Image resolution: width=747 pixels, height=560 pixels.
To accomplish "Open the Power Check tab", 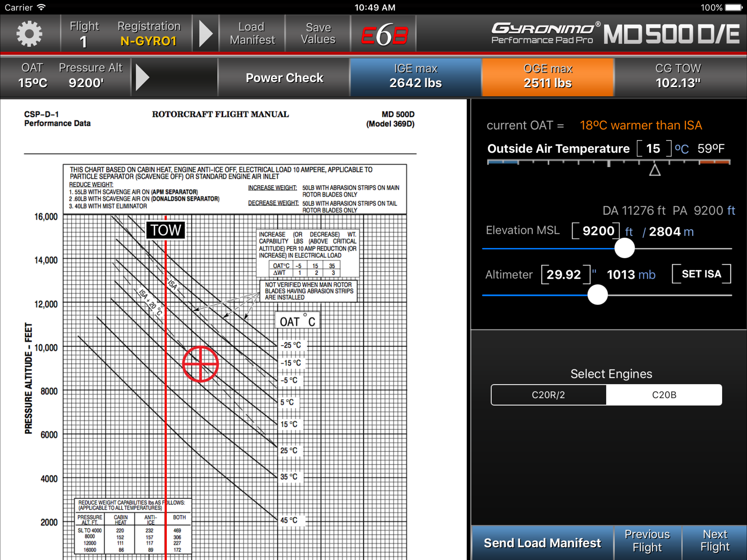I will (x=284, y=78).
